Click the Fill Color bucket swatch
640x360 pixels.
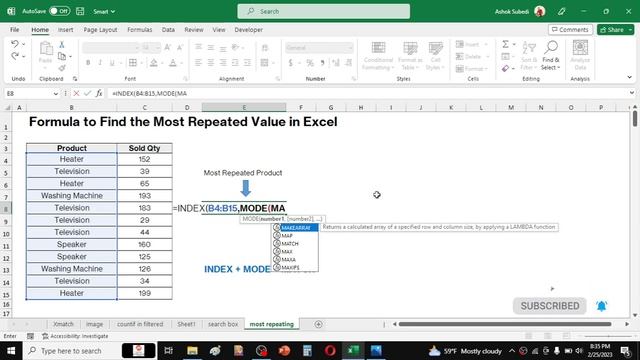click(x=154, y=63)
